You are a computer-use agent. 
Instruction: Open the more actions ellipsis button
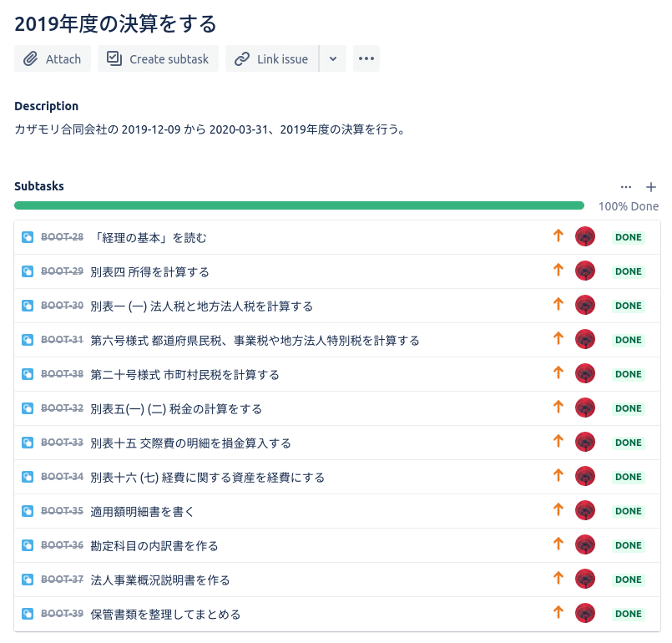tap(366, 59)
